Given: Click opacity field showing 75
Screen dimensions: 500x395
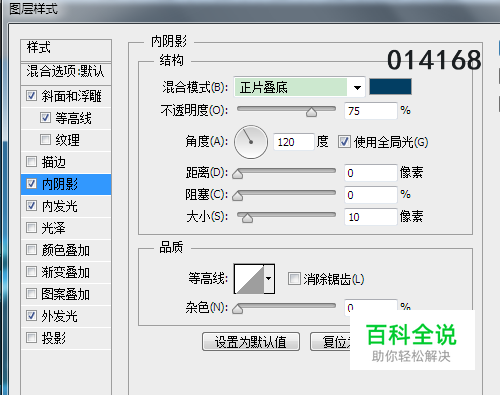Looking at the screenshot, I should point(371,111).
